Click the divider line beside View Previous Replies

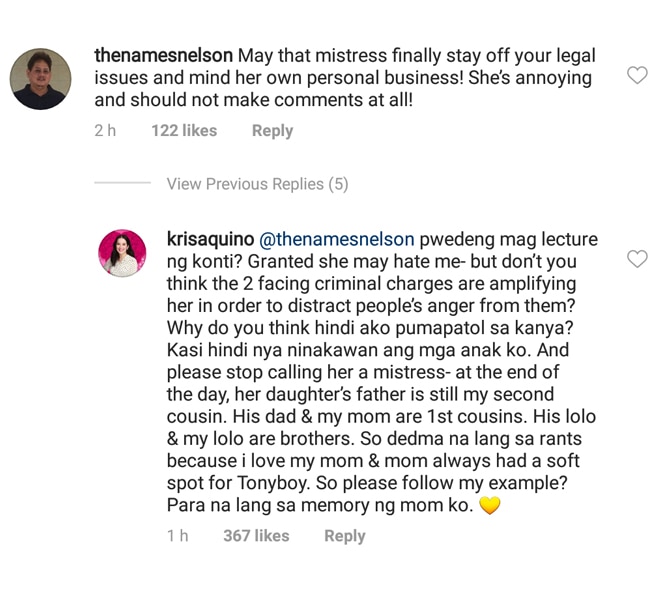point(122,183)
